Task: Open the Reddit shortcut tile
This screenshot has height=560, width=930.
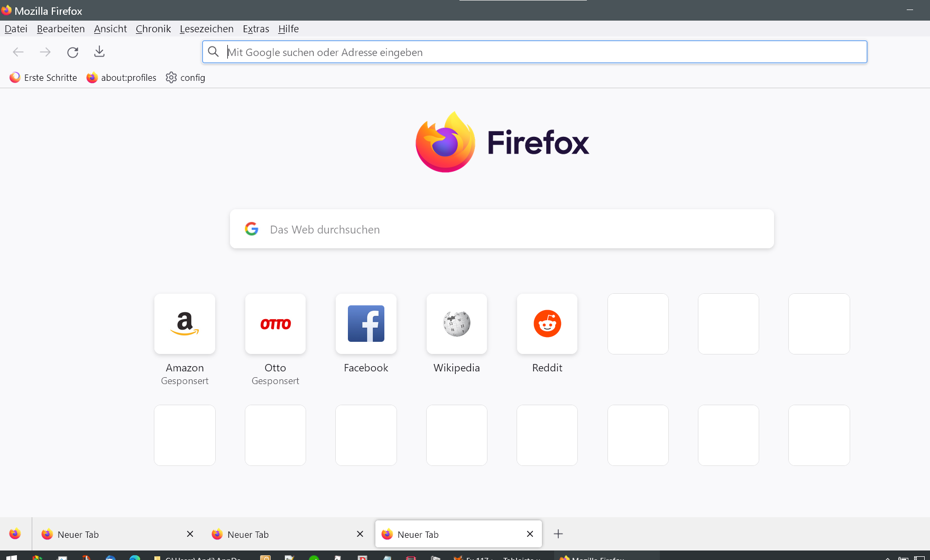Action: [547, 324]
